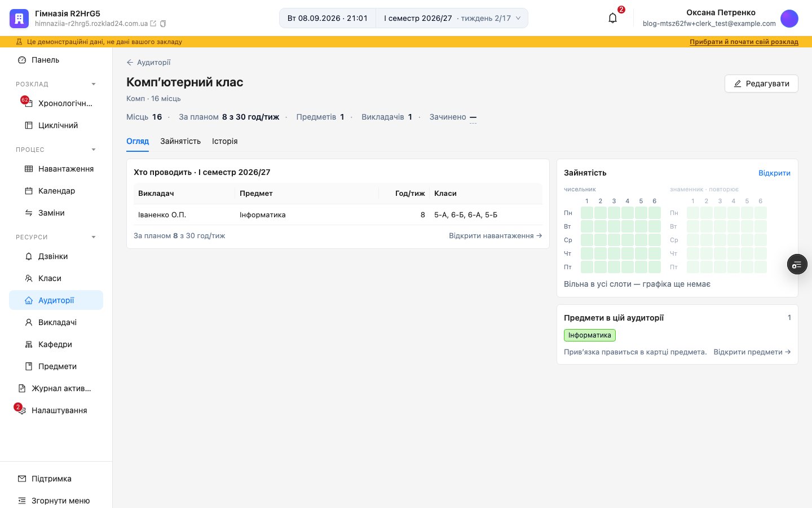Click the green Інформатика subject tag
The image size is (812, 508).
coord(590,335)
